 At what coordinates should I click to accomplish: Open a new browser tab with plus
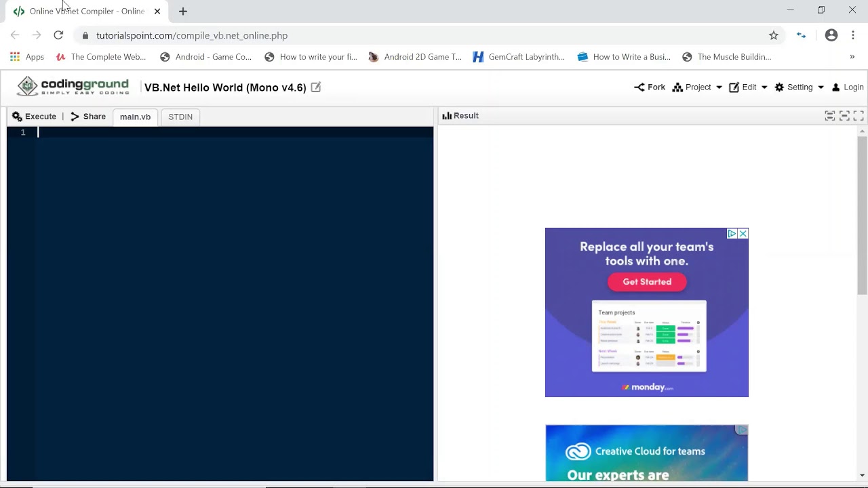(x=183, y=11)
